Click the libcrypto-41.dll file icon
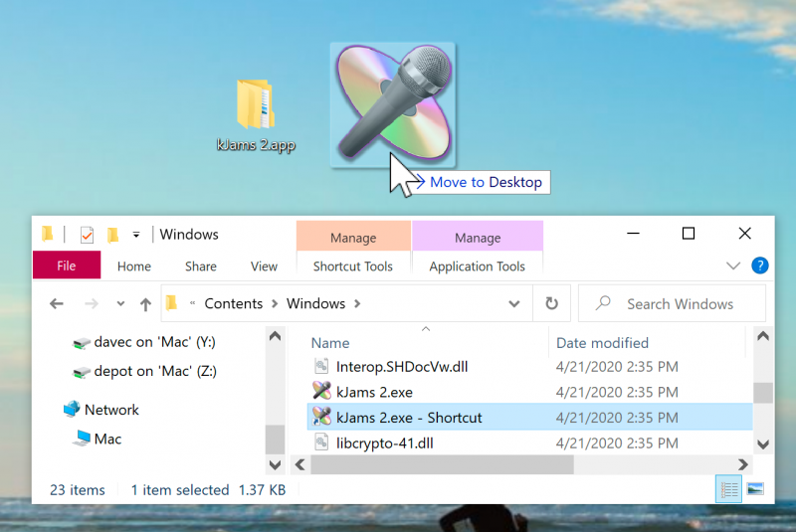 pos(321,443)
